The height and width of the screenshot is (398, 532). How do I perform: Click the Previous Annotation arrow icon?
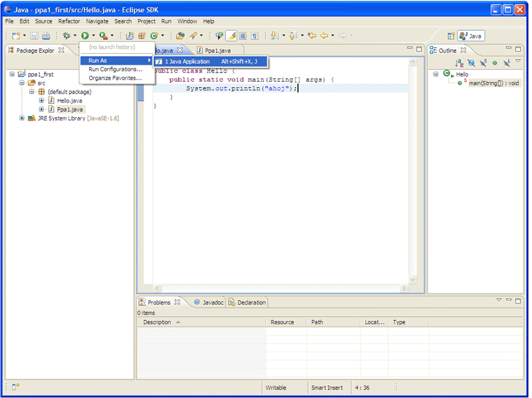(293, 36)
